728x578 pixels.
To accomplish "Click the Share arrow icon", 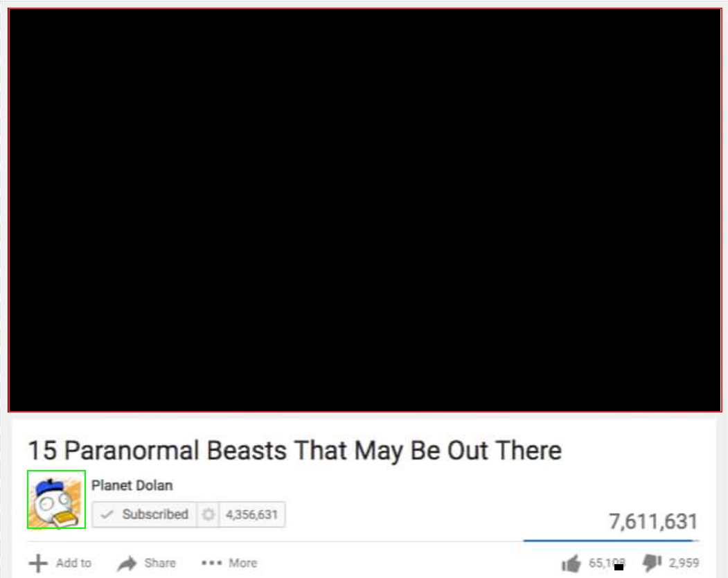I will [x=127, y=563].
